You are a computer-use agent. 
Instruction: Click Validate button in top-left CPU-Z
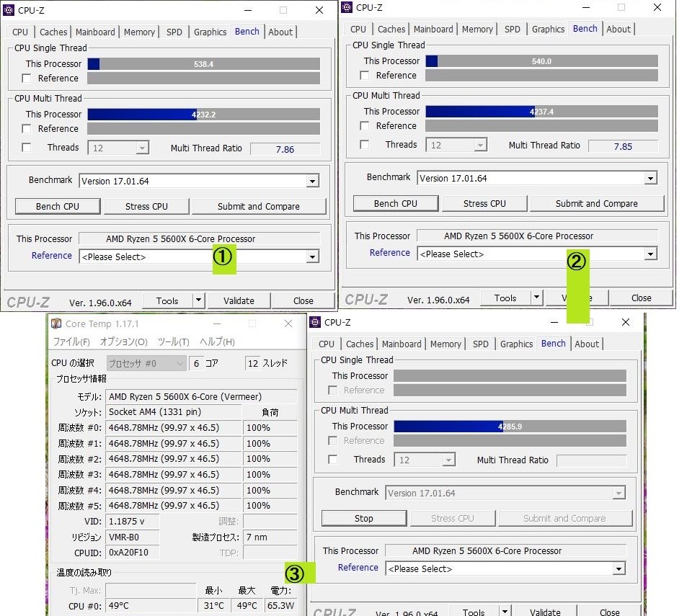pos(239,300)
